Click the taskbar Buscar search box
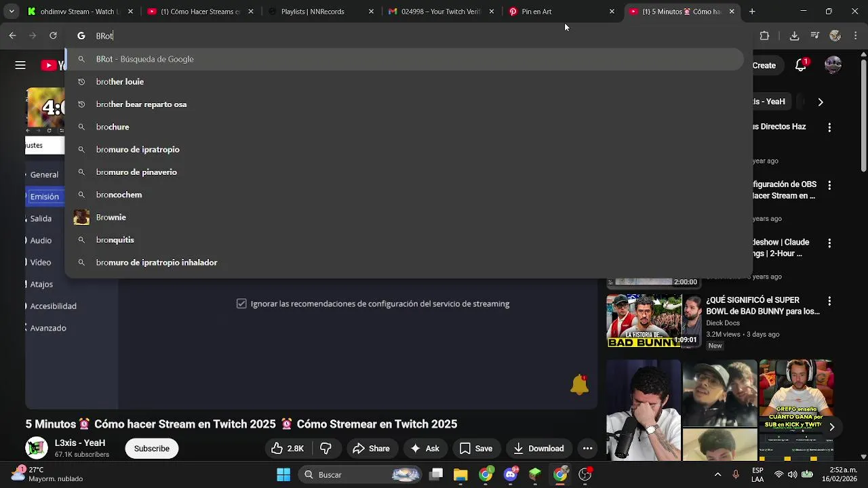This screenshot has height=488, width=868. point(361,474)
